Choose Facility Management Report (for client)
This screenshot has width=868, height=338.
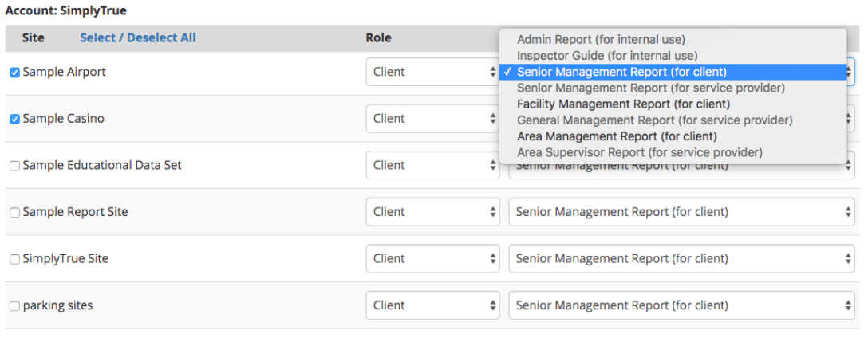point(623,104)
